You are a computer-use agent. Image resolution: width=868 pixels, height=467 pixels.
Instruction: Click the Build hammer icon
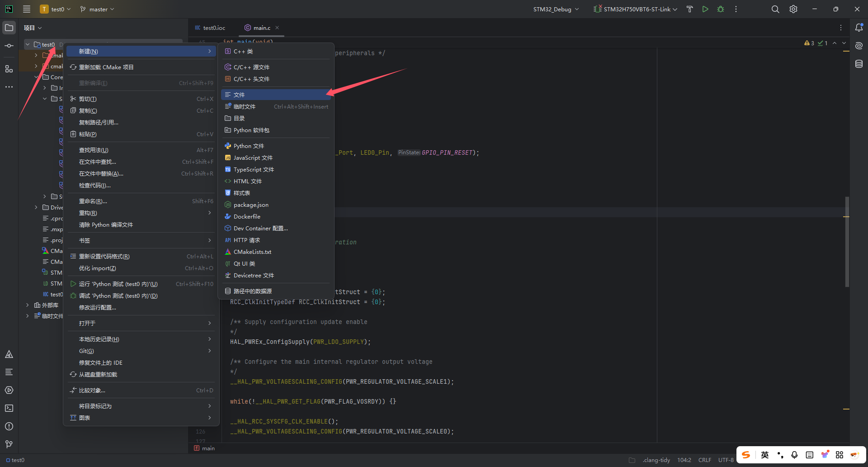click(690, 9)
